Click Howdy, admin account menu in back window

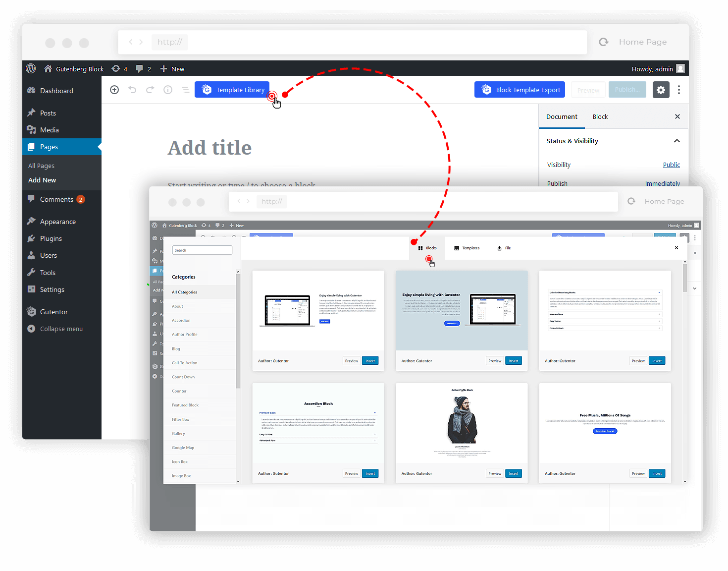point(658,69)
